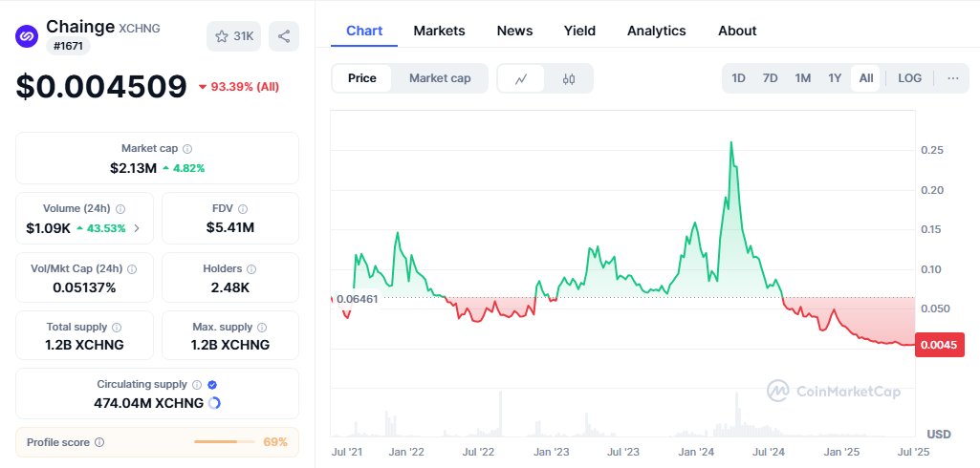Open the Yield tab
The height and width of the screenshot is (468, 980).
coord(579,31)
